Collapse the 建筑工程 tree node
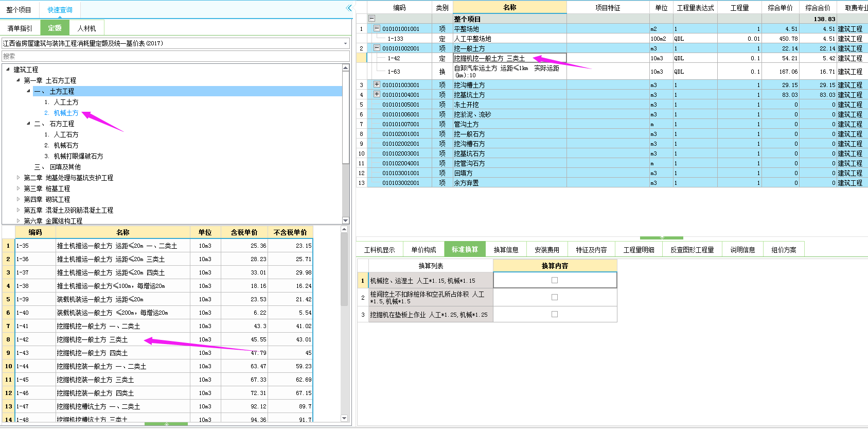 8,69
